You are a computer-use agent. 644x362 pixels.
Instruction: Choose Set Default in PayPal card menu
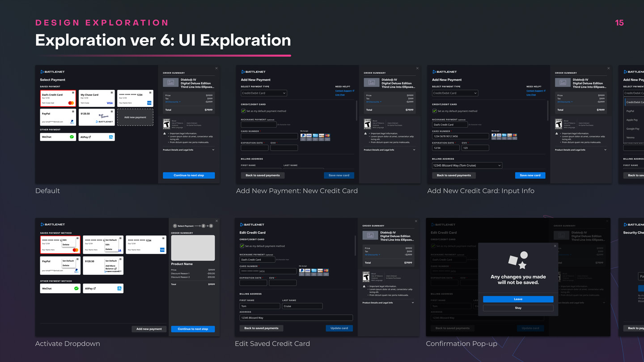[x=68, y=261]
